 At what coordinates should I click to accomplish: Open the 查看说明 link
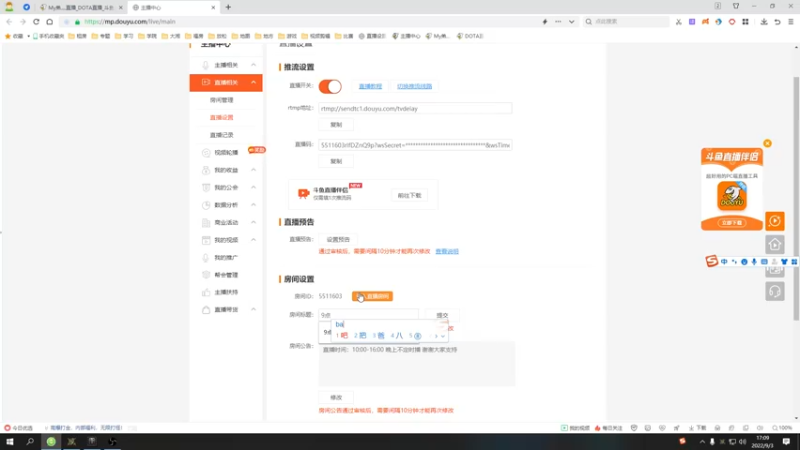(447, 251)
